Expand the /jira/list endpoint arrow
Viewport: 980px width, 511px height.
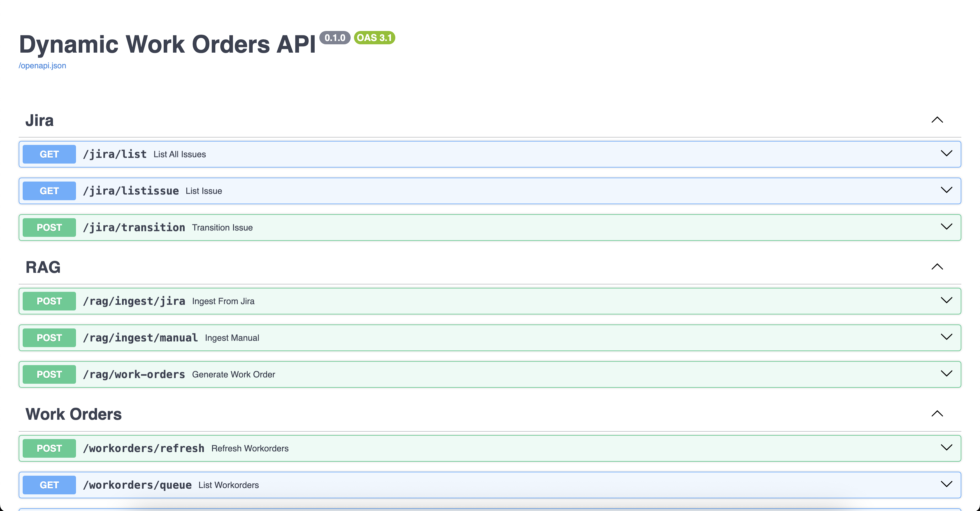tap(946, 154)
